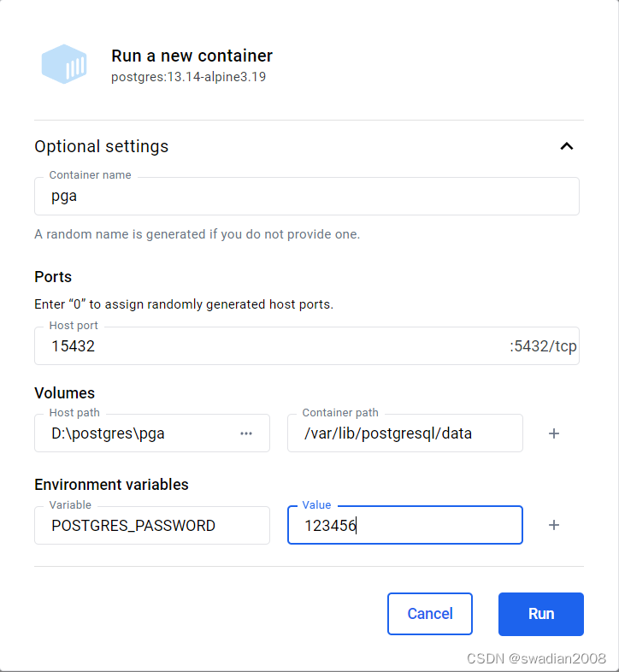Click the Container path input field
This screenshot has width=619, height=672.
(404, 433)
